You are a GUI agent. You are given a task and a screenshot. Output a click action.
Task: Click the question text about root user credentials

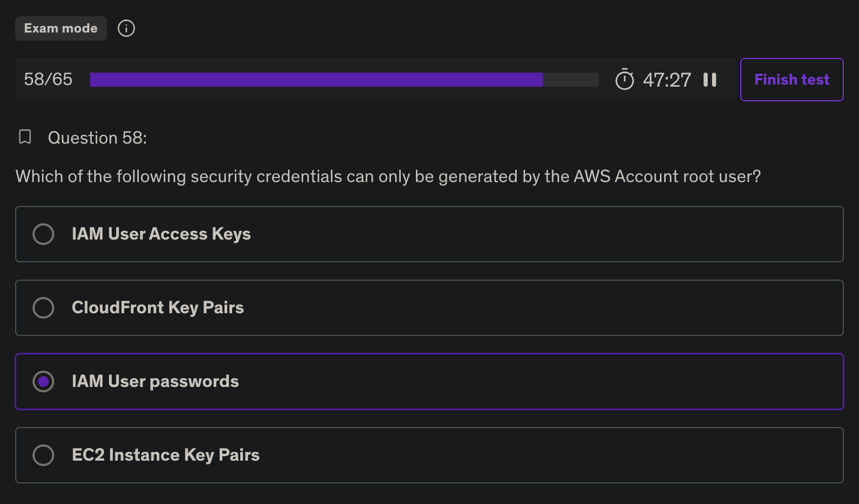388,177
